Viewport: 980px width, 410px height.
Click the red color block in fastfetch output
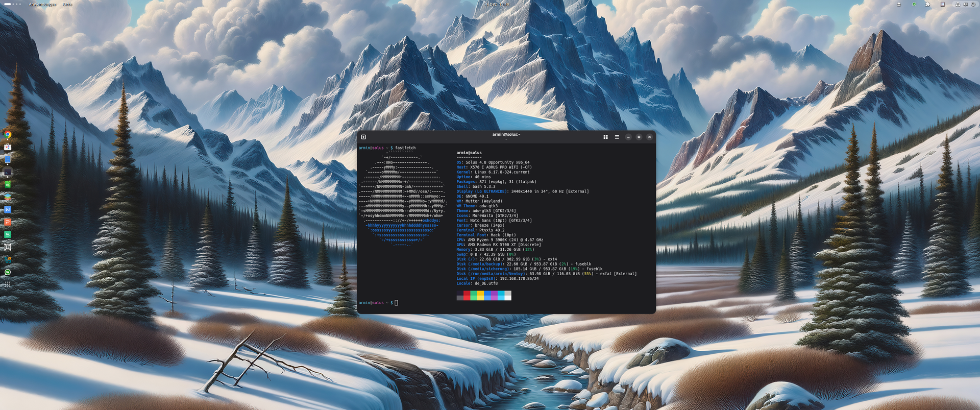pos(467,296)
